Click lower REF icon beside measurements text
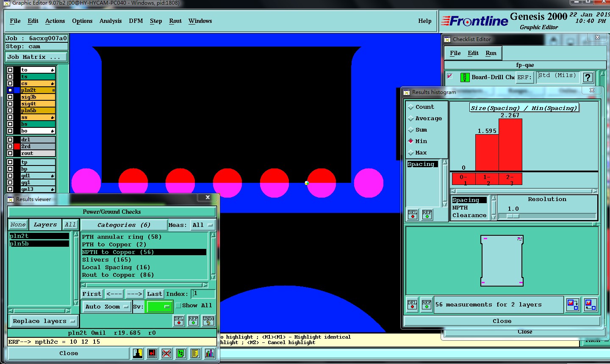This screenshot has width=610, height=364. click(x=427, y=305)
